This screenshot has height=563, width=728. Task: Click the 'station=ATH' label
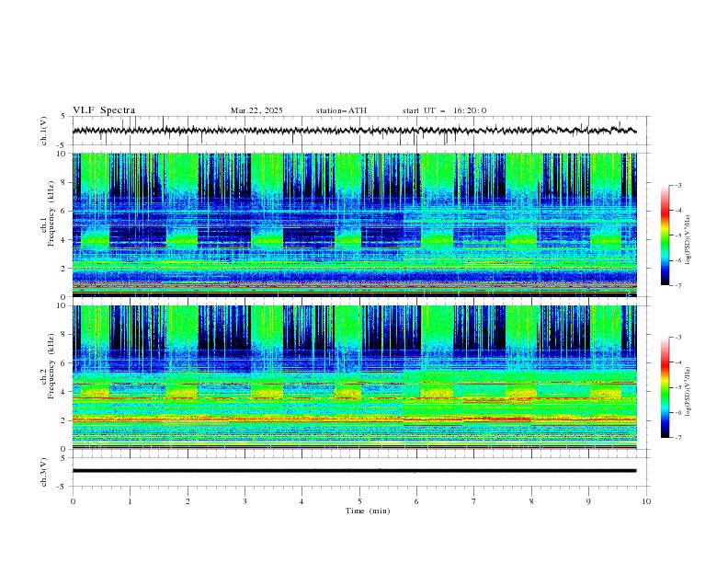pos(341,110)
